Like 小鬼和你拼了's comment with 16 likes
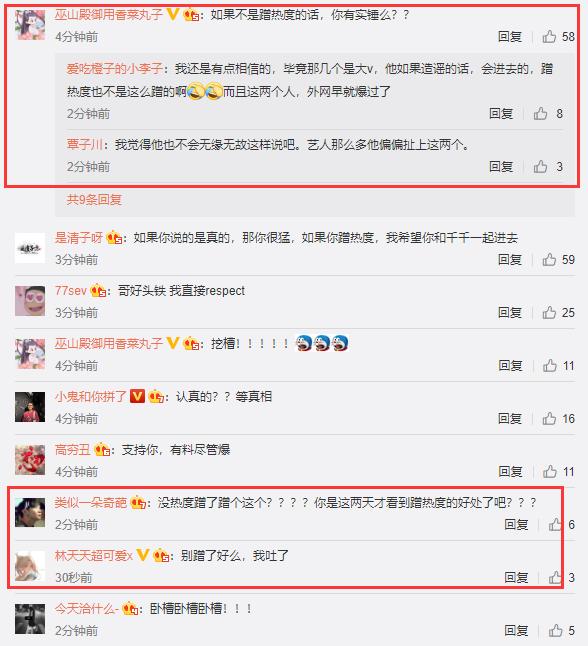588x646 pixels. coord(549,419)
